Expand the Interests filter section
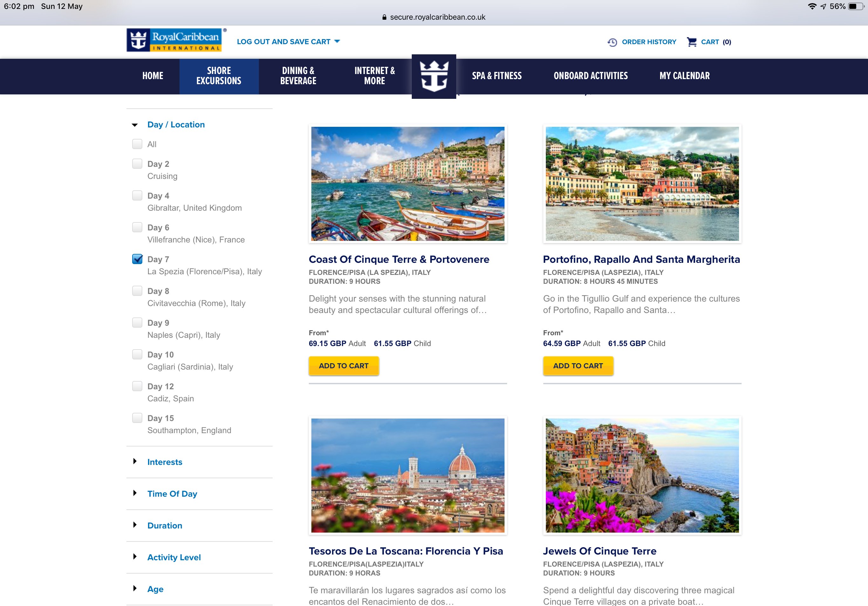 point(165,462)
